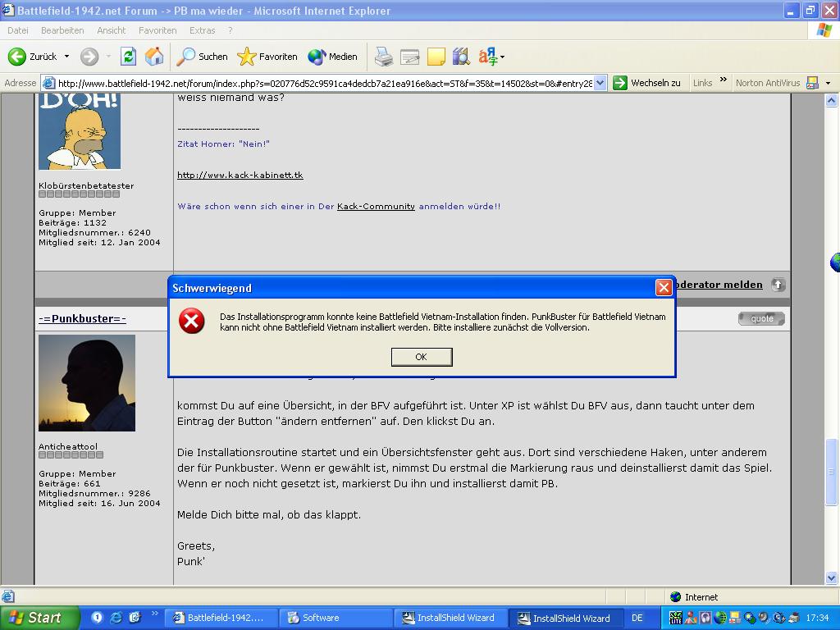Open the Favoriten menu in the menu bar
The width and height of the screenshot is (840, 630).
point(157,30)
